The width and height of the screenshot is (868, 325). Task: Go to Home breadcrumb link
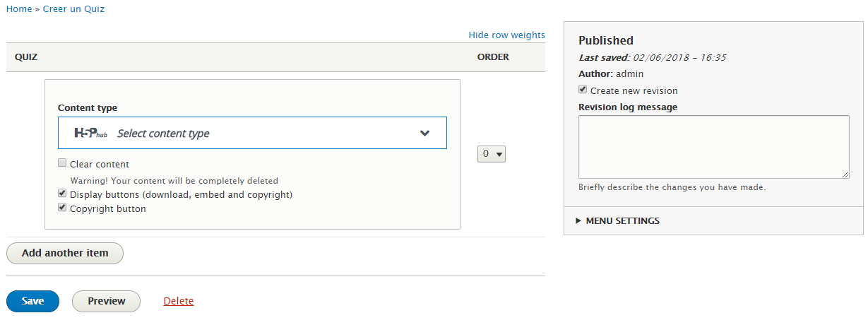pos(19,8)
